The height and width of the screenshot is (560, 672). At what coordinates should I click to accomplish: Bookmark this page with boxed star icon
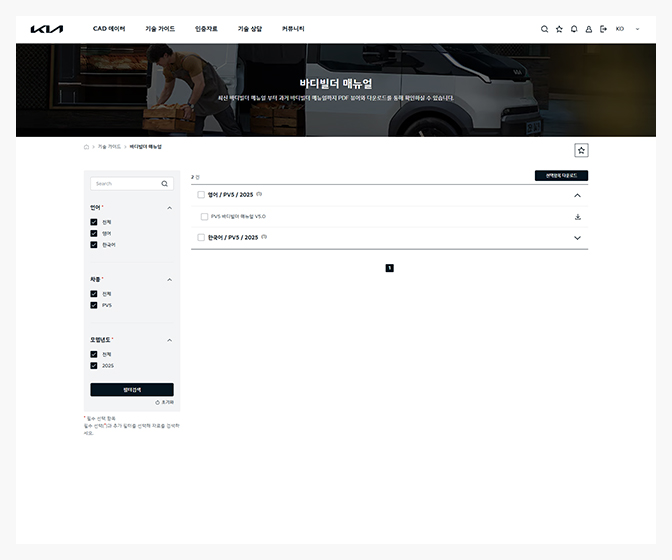point(581,150)
